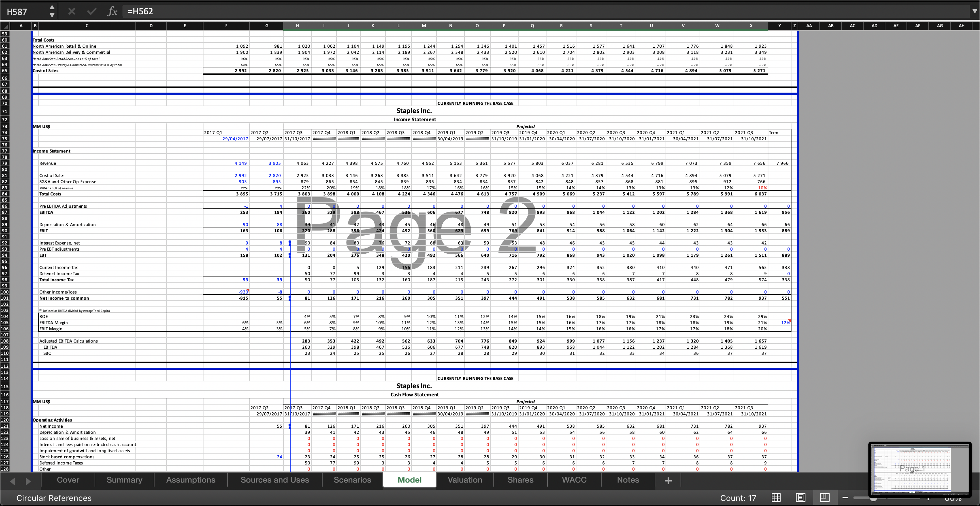The height and width of the screenshot is (506, 980).
Task: Click the confirm checkmark in formula bar
Action: (92, 12)
